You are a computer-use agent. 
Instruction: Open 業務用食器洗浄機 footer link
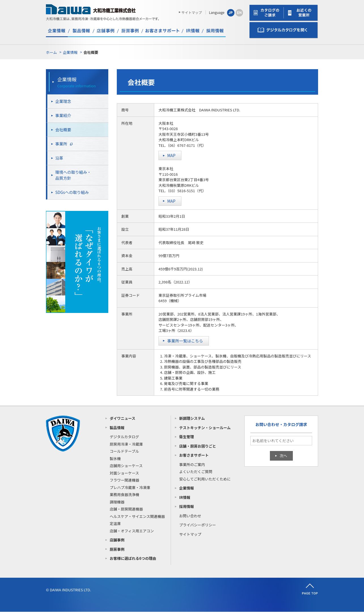click(x=124, y=495)
